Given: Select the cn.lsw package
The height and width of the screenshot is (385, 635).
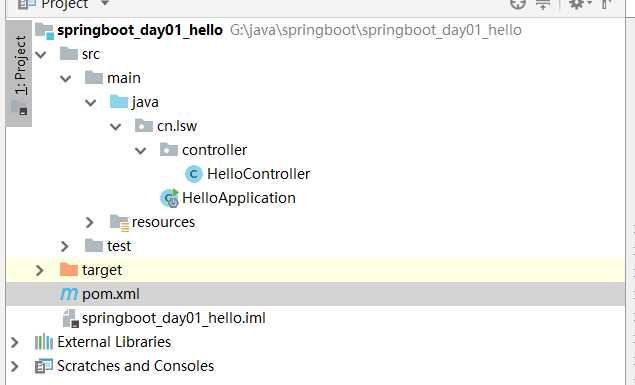Looking at the screenshot, I should pyautogui.click(x=177, y=126).
